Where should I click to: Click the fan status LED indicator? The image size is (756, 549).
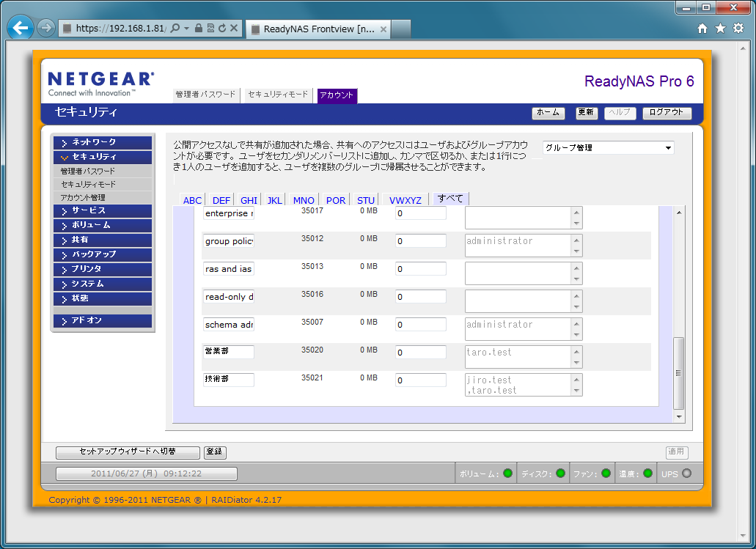coord(606,474)
